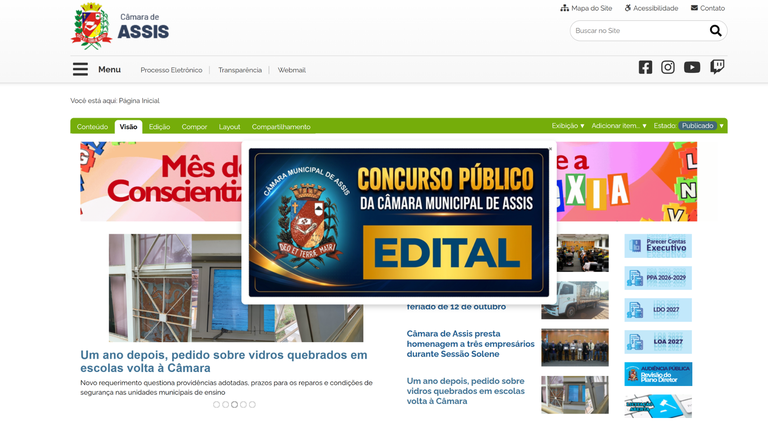The height and width of the screenshot is (432, 768).
Task: Open Contato link
Action: [x=708, y=8]
